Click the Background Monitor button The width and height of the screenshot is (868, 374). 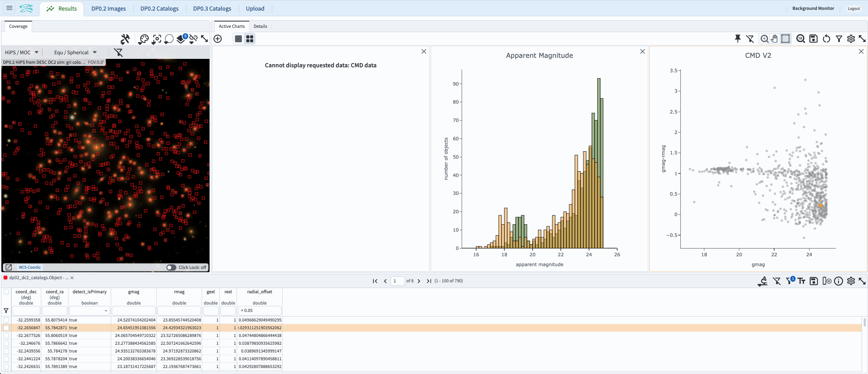tap(813, 8)
